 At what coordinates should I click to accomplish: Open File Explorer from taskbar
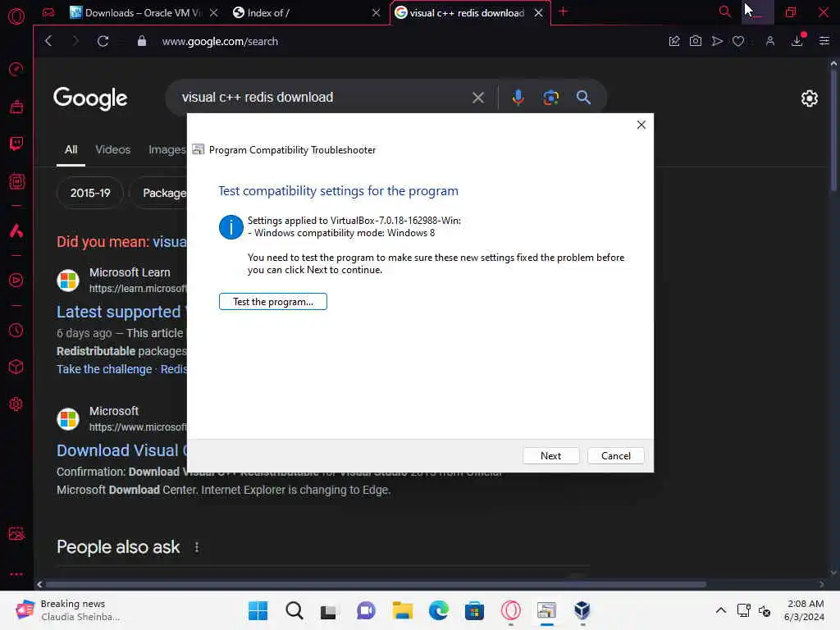click(402, 610)
